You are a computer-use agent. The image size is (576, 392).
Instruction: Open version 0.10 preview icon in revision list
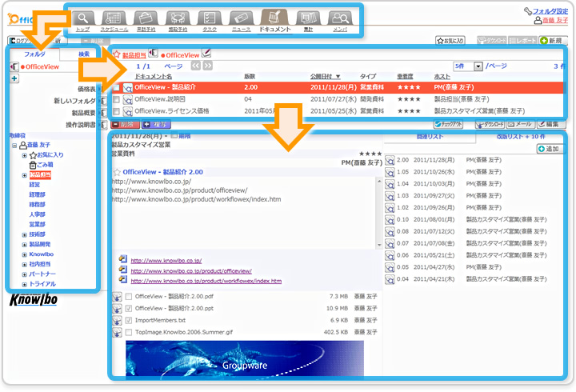click(390, 220)
